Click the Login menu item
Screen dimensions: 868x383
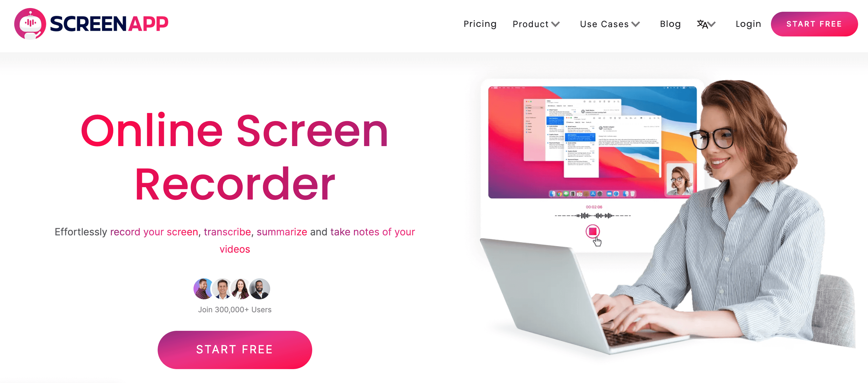tap(748, 23)
